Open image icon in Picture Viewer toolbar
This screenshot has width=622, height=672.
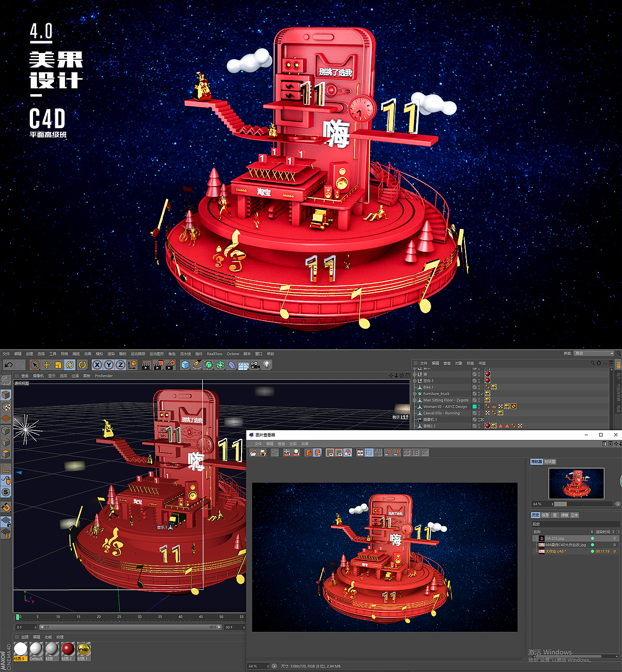coord(254,453)
